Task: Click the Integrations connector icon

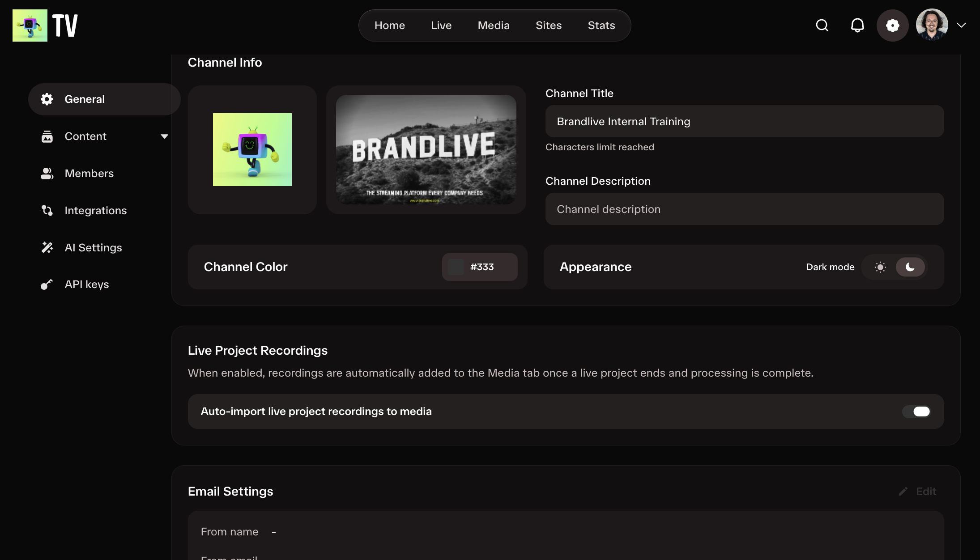Action: point(47,210)
